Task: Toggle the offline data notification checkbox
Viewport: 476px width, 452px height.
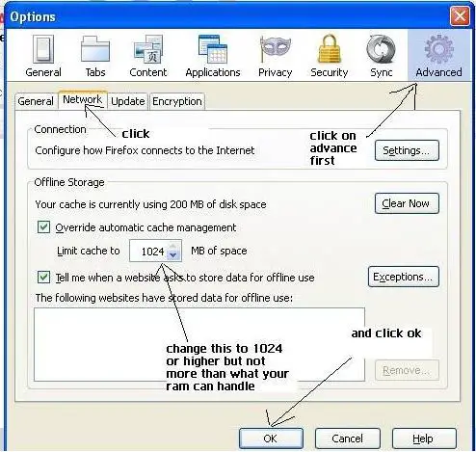Action: [43, 277]
